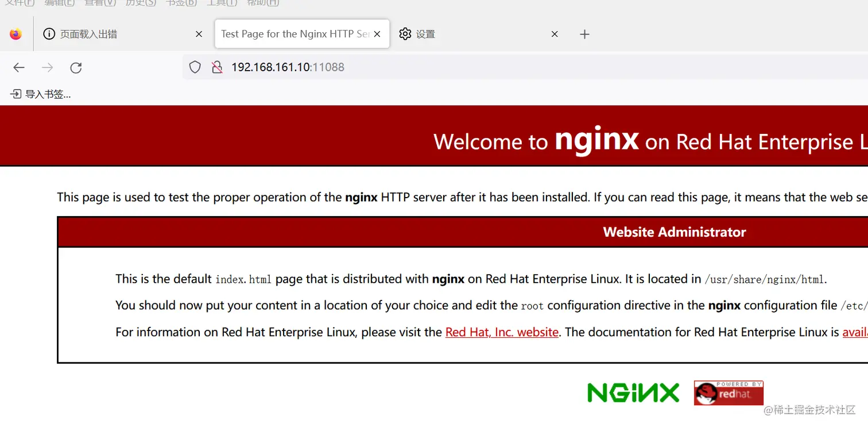Open the 书签 menu

pos(181,2)
